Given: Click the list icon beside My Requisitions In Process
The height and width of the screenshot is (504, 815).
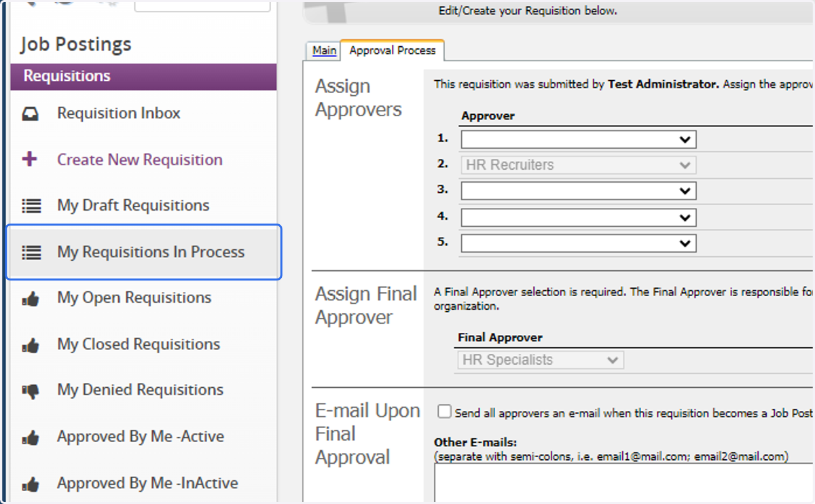Looking at the screenshot, I should [31, 252].
